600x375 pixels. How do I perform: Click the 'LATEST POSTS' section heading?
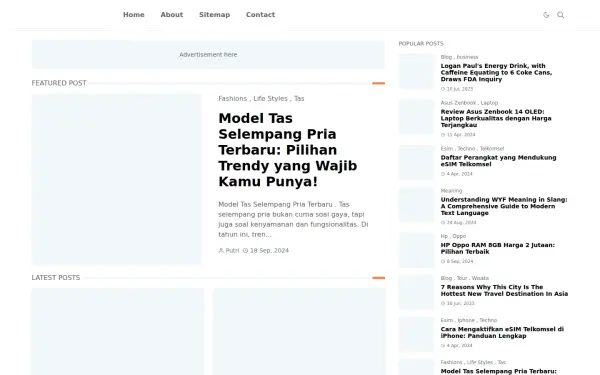click(x=56, y=278)
